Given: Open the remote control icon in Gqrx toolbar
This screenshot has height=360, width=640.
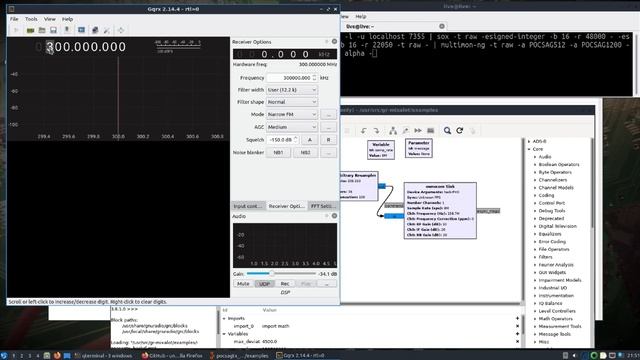Looking at the screenshot, I should [x=95, y=30].
